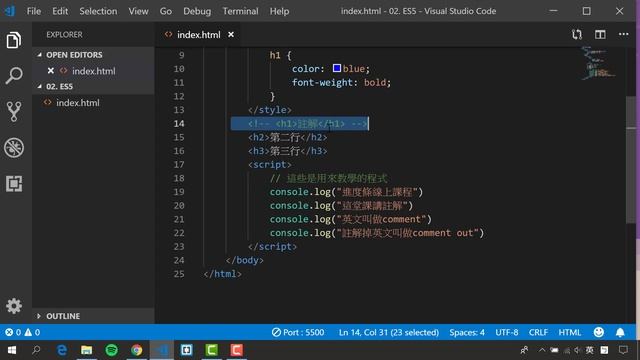Open the green C app in taskbar

point(211,350)
